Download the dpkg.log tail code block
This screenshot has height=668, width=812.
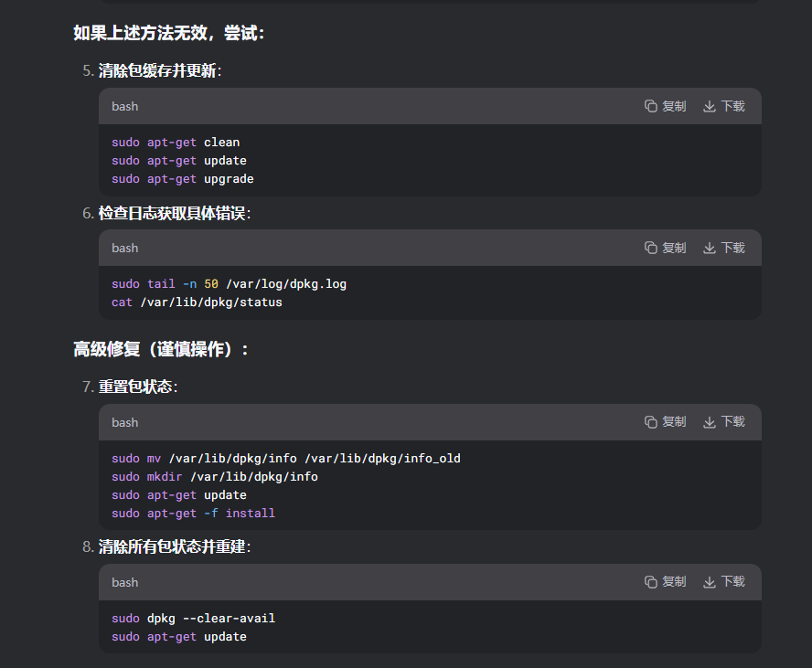[724, 248]
